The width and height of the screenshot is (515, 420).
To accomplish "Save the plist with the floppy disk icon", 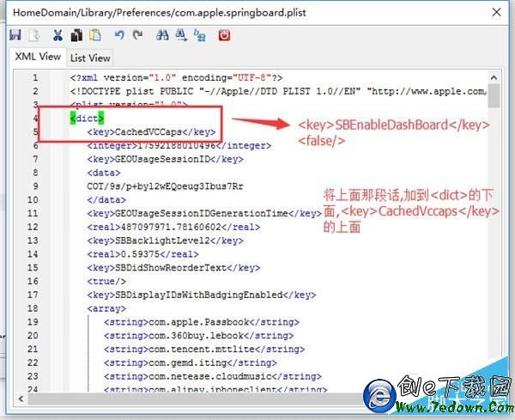I will click(x=15, y=35).
